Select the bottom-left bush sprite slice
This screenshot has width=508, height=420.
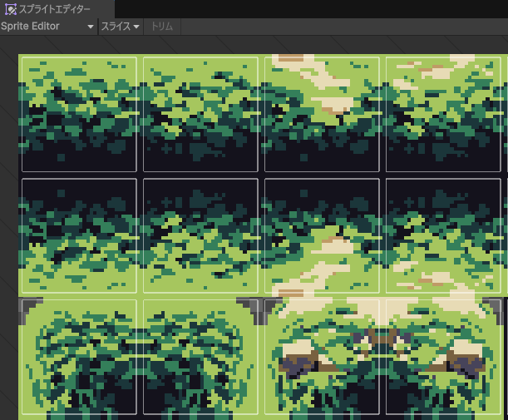(x=79, y=357)
